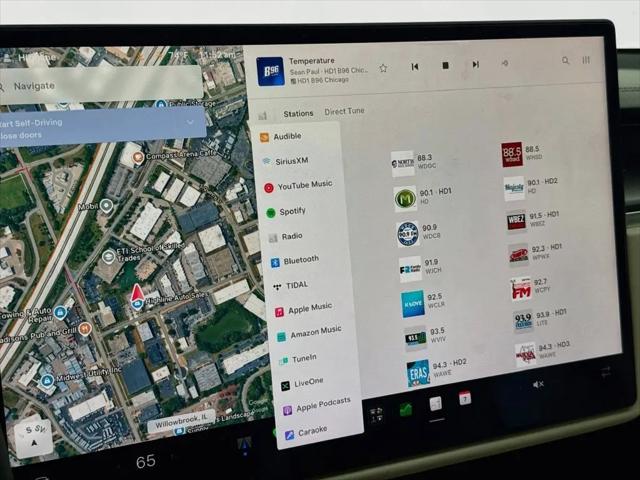Switch to the Stations tab
Image resolution: width=640 pixels, height=480 pixels.
pyautogui.click(x=298, y=113)
